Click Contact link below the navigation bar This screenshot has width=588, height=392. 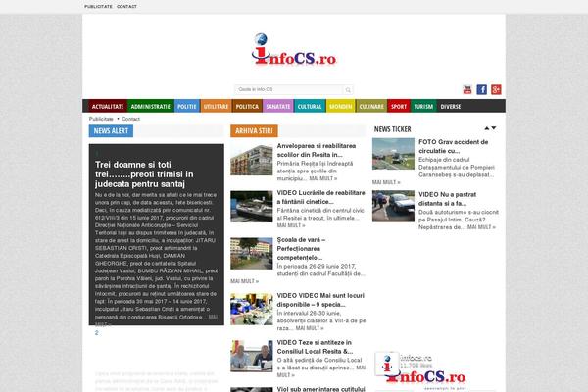[130, 119]
